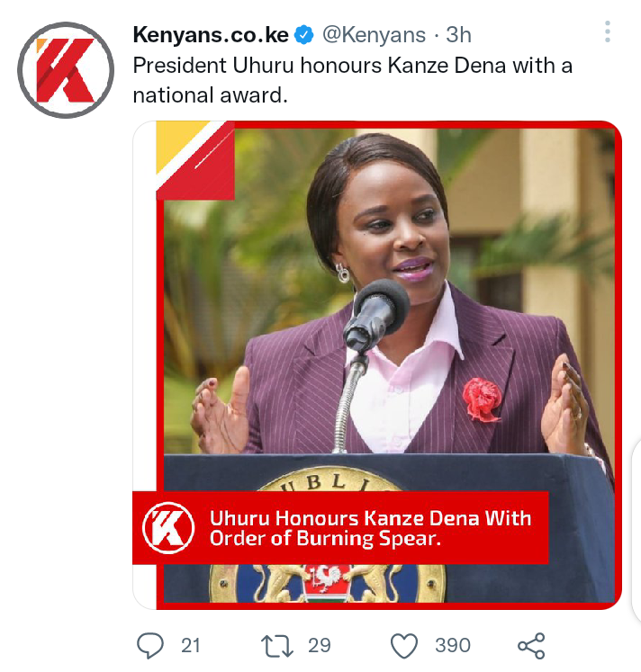Retweet using the arrows icon

(x=277, y=646)
